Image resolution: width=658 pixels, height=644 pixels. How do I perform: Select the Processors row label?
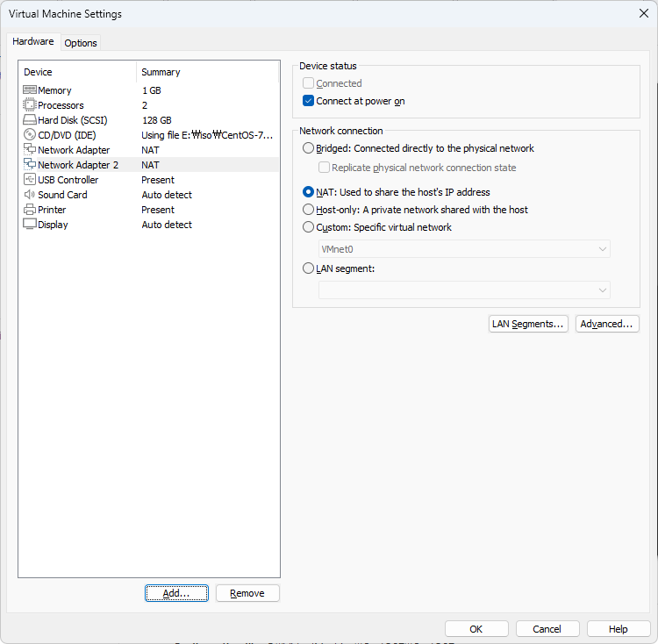pyautogui.click(x=61, y=105)
